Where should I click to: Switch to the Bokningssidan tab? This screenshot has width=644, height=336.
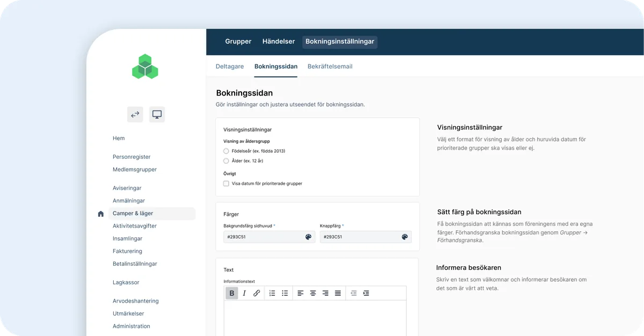point(276,67)
